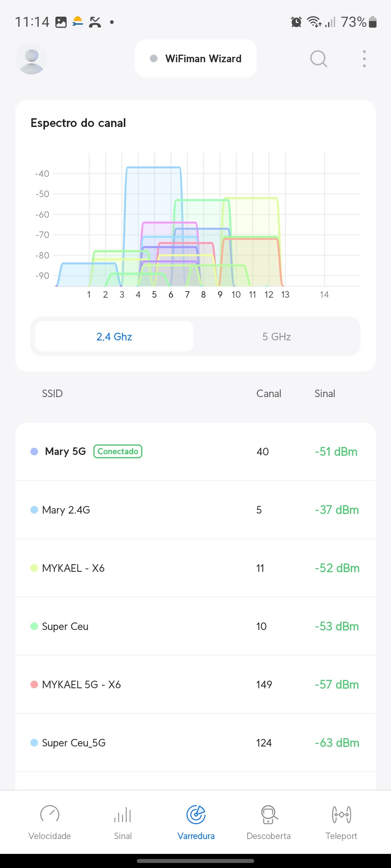
Task: Sort list by SSID header
Action: [x=52, y=393]
